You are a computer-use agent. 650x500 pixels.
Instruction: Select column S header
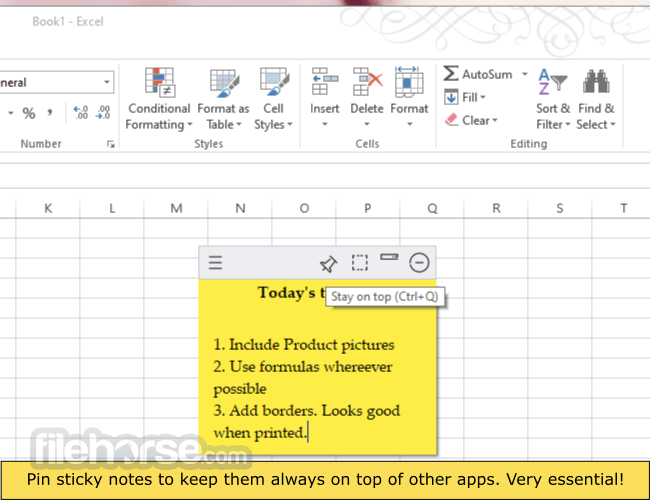pos(560,208)
